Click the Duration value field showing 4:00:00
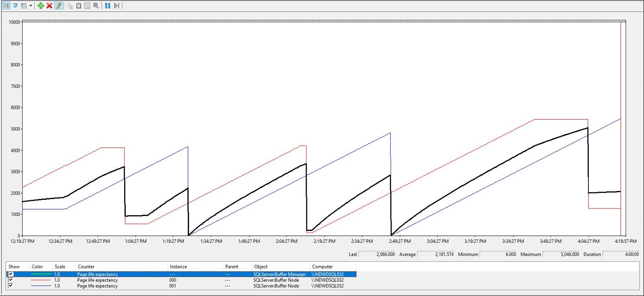The image size is (644, 296). click(x=621, y=254)
